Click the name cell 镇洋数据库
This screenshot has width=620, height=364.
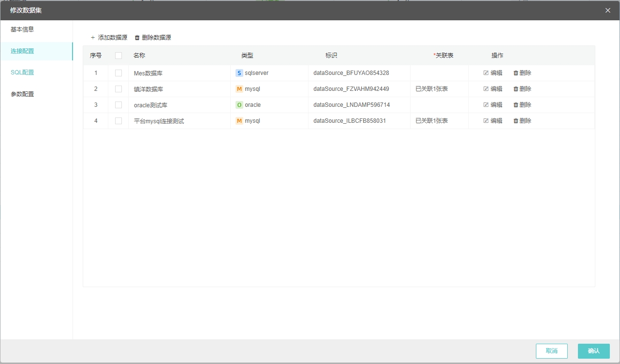pos(148,89)
